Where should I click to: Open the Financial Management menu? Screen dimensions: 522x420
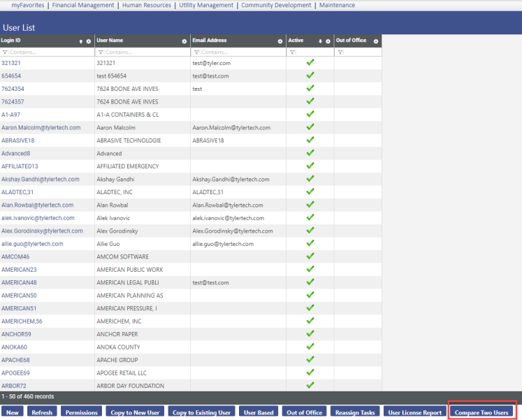point(83,5)
